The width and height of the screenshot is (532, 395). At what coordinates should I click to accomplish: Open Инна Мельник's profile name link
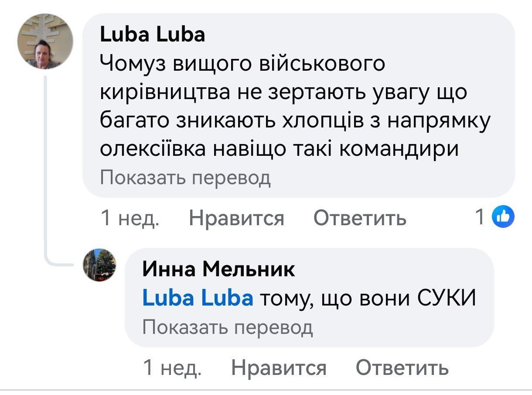[x=218, y=269]
